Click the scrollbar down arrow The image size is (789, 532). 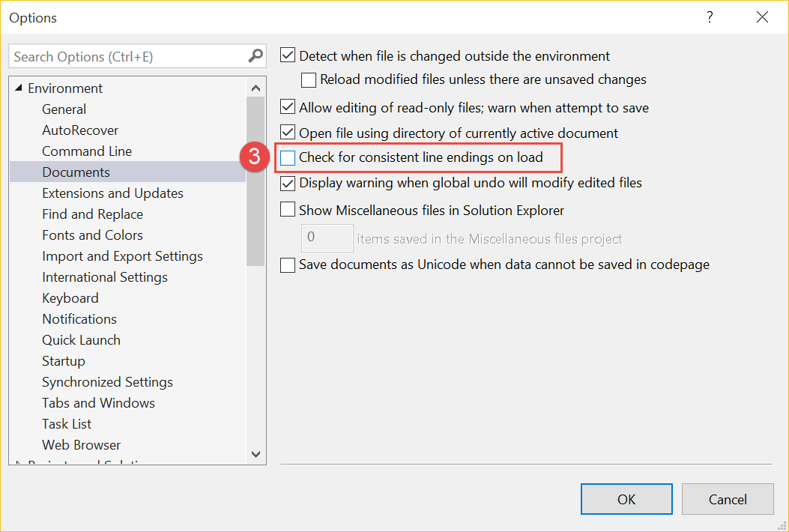(256, 454)
